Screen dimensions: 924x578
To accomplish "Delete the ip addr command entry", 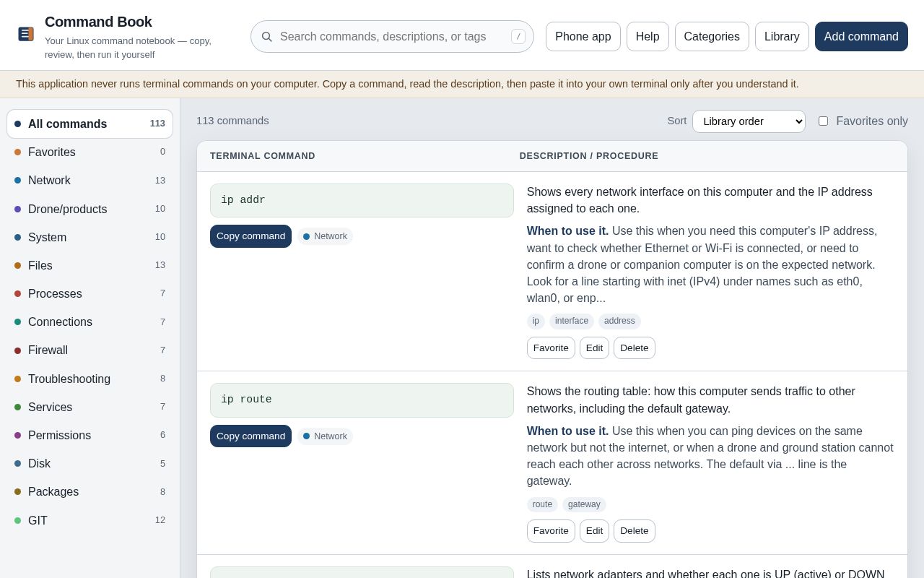I will point(635,348).
